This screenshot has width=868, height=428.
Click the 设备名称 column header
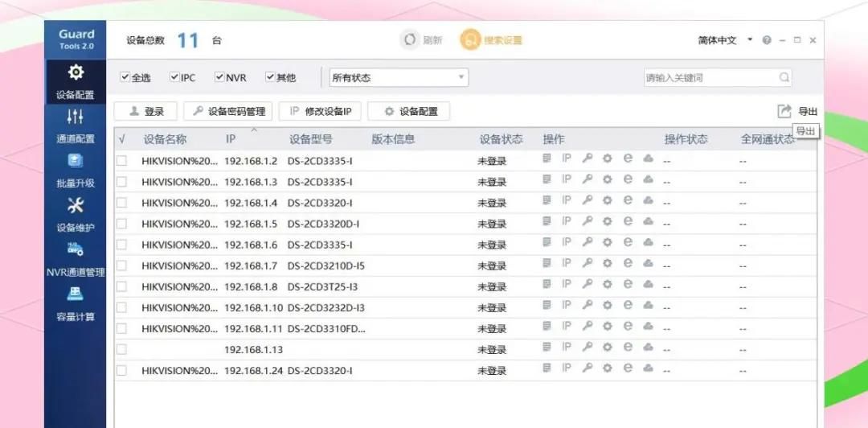click(165, 139)
